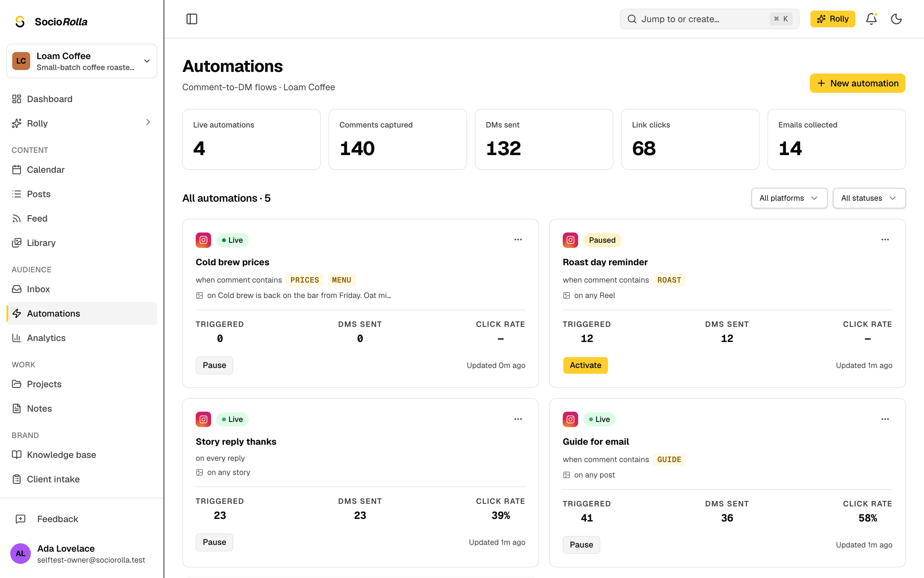Click the GUIDE keyword tag
Viewport: 924px width, 578px height.
pyautogui.click(x=669, y=460)
